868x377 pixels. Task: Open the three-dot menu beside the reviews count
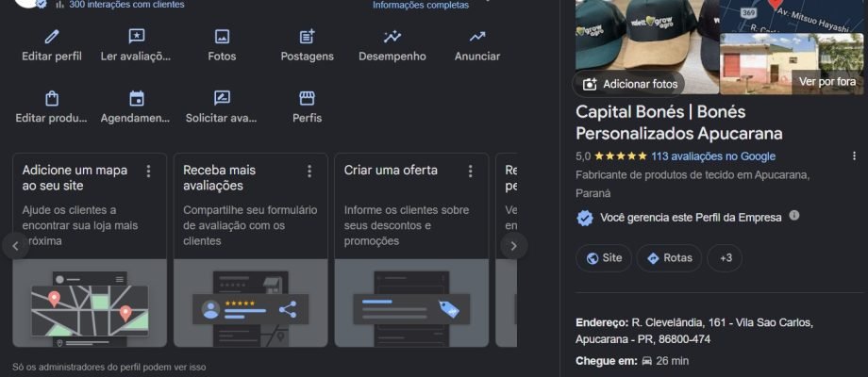(x=856, y=156)
